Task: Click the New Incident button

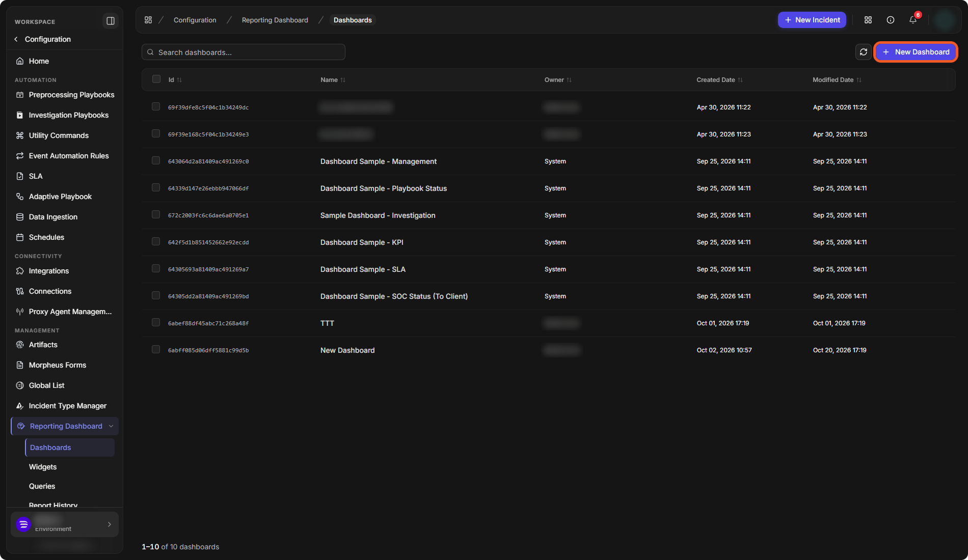Action: (812, 20)
